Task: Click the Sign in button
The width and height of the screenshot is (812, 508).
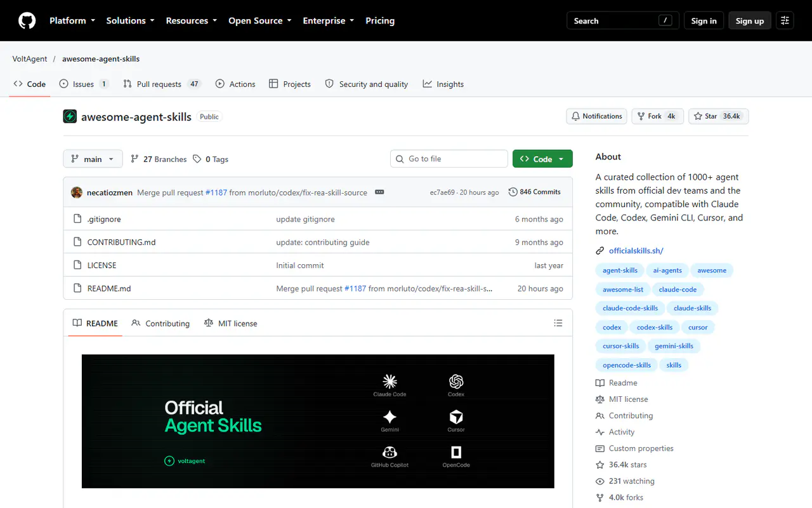Action: pos(704,20)
